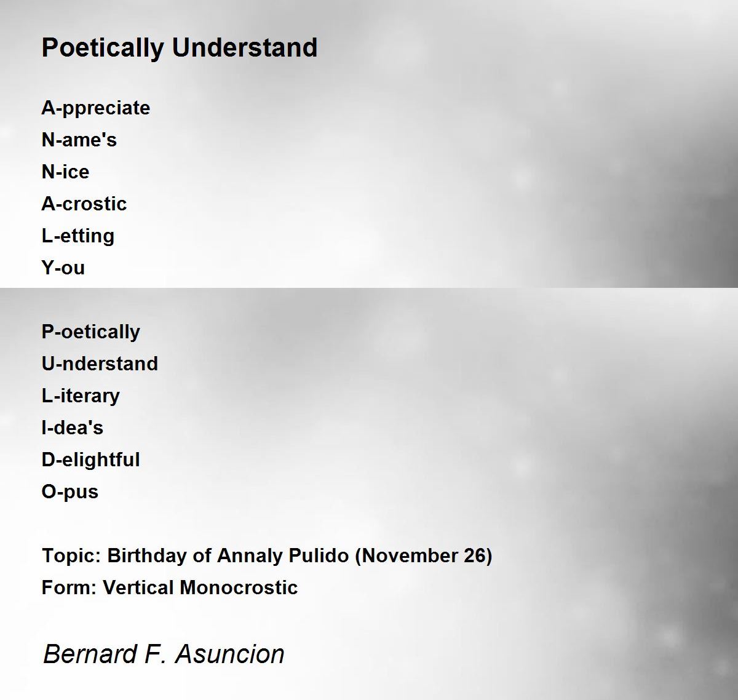Select the Form: Vertical Monocrostic line
This screenshot has width=738, height=700.
170,587
